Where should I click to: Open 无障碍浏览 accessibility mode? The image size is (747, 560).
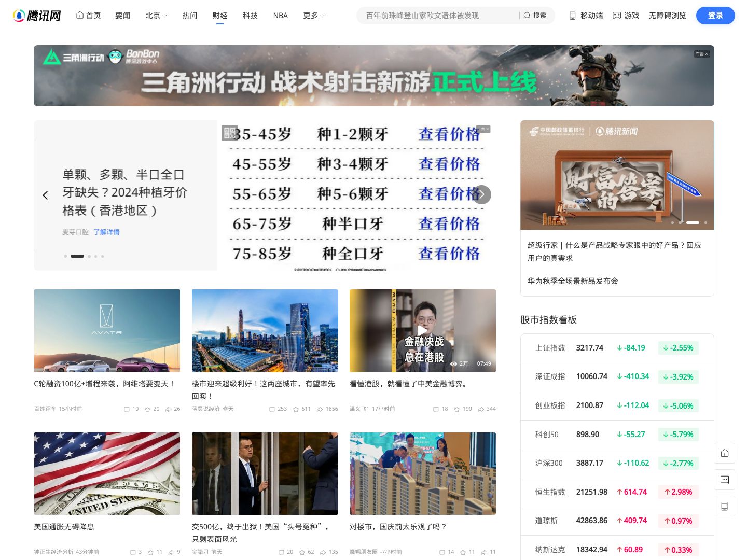tap(668, 16)
